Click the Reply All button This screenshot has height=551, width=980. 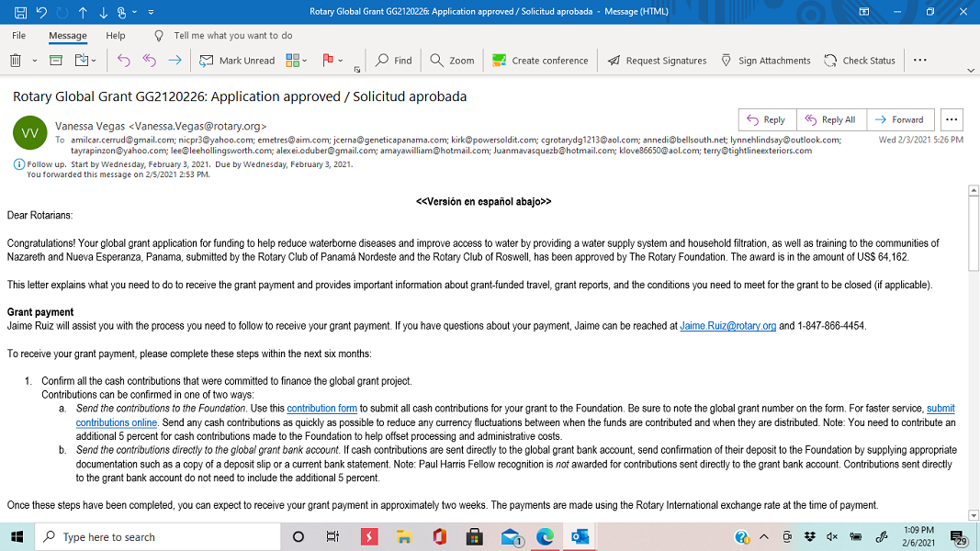pyautogui.click(x=830, y=119)
